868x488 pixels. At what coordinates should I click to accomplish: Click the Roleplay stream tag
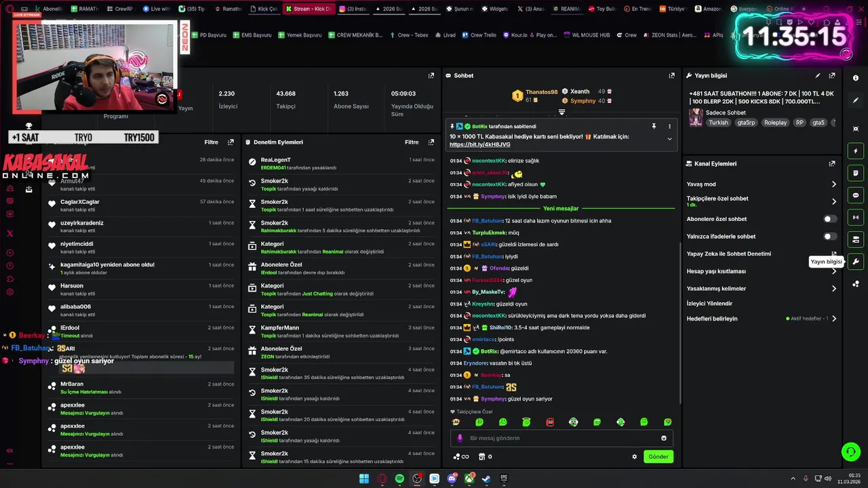(775, 123)
